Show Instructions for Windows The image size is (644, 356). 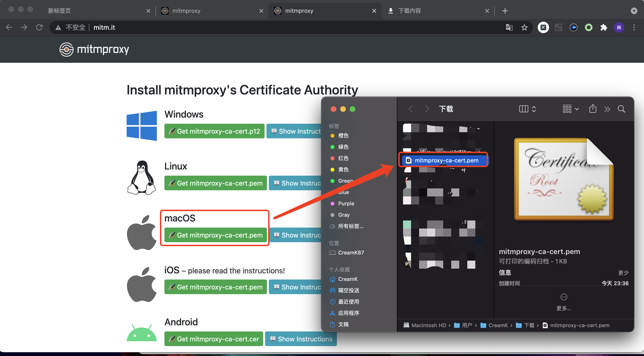294,131
